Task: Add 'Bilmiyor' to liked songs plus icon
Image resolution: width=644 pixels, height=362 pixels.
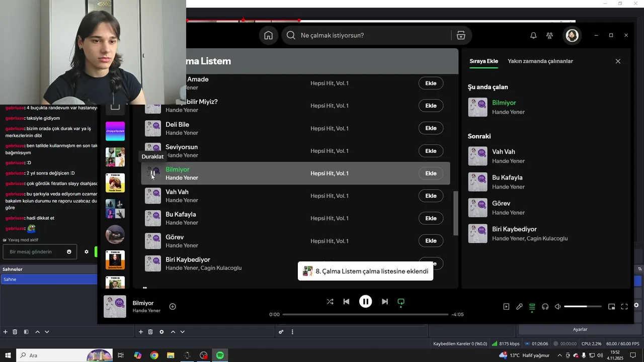Action: [x=173, y=306]
